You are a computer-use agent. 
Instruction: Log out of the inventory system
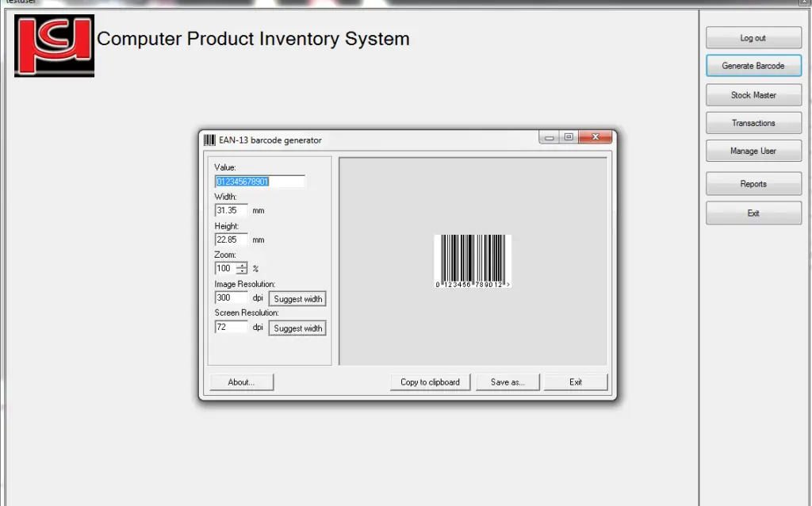(x=753, y=37)
